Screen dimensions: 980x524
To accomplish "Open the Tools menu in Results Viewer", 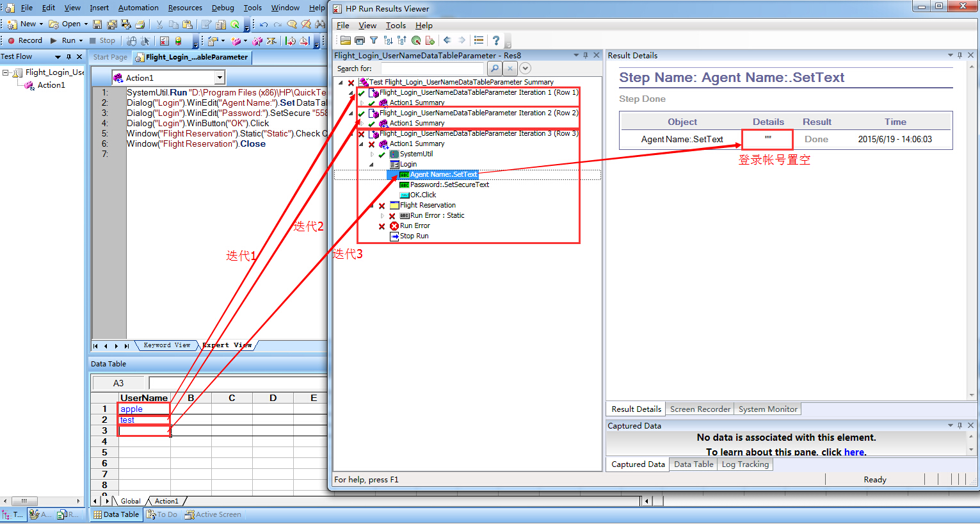I will pyautogui.click(x=396, y=26).
